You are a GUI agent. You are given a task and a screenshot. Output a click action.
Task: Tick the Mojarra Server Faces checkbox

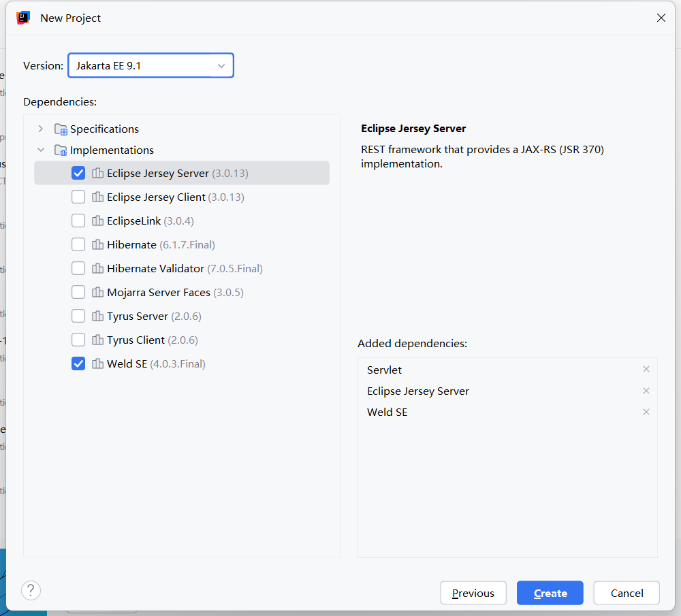pos(78,292)
